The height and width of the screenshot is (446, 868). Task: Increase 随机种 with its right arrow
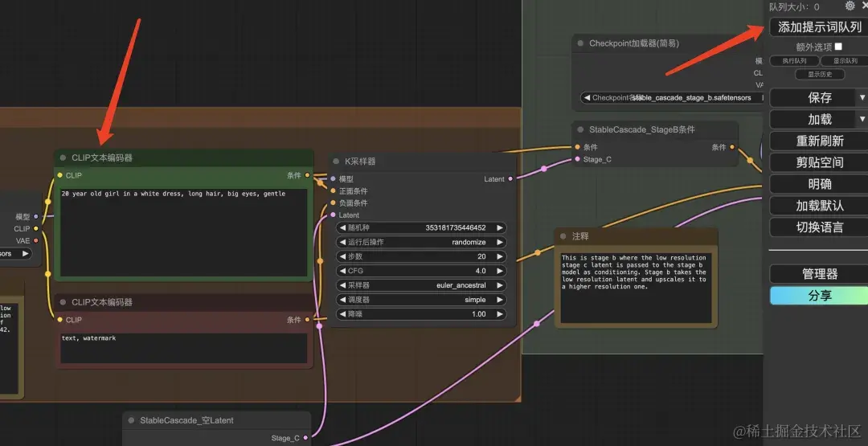tap(500, 228)
